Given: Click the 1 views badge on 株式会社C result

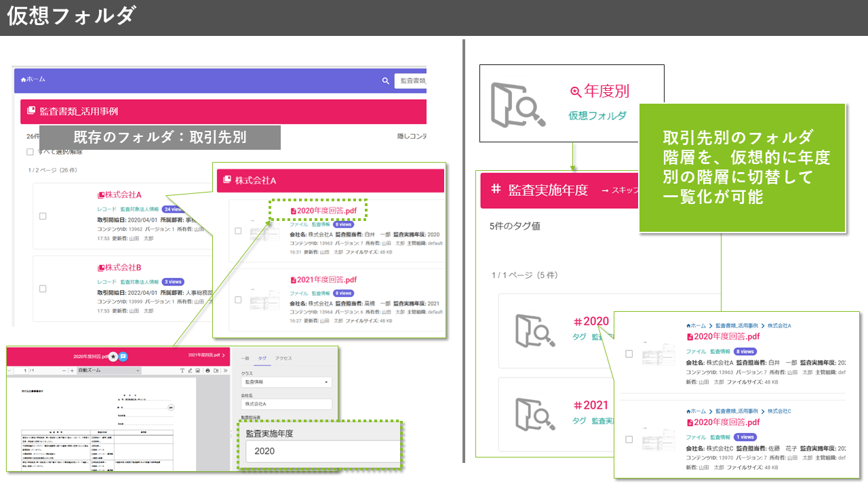Looking at the screenshot, I should pyautogui.click(x=745, y=437).
